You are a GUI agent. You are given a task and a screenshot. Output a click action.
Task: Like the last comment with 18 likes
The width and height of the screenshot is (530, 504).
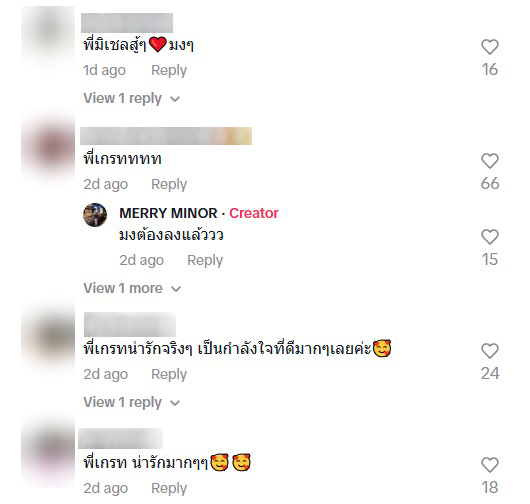point(490,465)
